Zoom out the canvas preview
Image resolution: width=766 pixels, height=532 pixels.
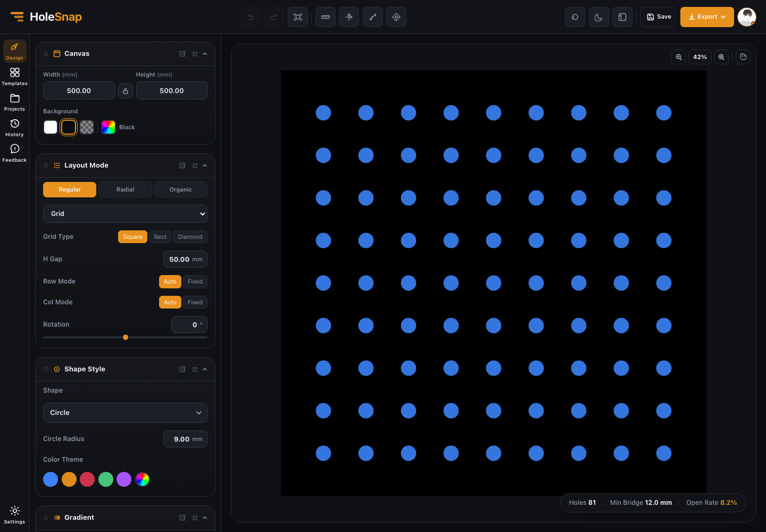coord(679,57)
